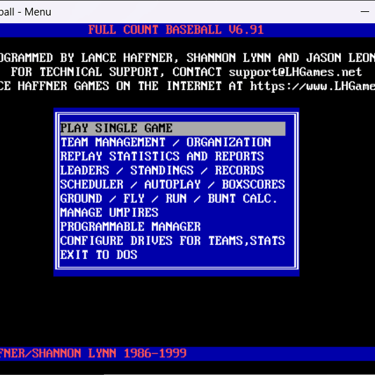The width and height of the screenshot is (375, 375).
Task: Click the LYNN 1986-1999 copyright text
Action: (137, 353)
